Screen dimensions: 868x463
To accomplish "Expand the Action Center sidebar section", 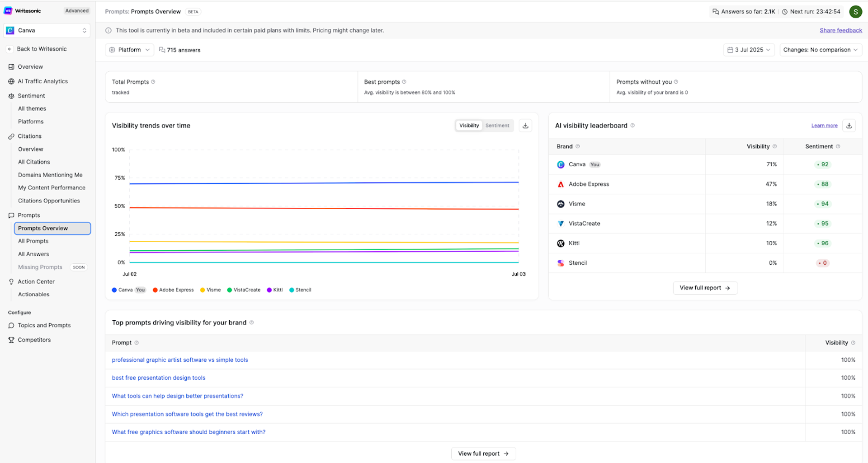I will click(x=36, y=281).
